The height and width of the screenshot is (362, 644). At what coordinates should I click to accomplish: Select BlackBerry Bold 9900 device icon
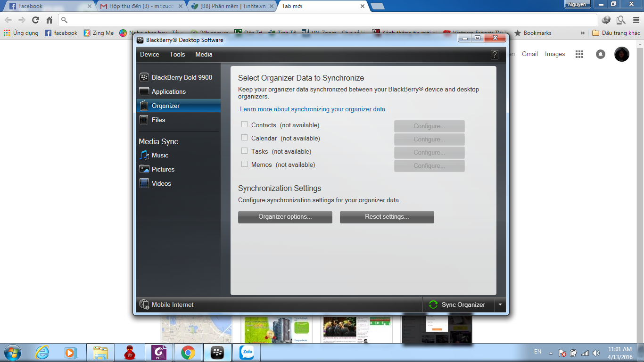click(144, 77)
